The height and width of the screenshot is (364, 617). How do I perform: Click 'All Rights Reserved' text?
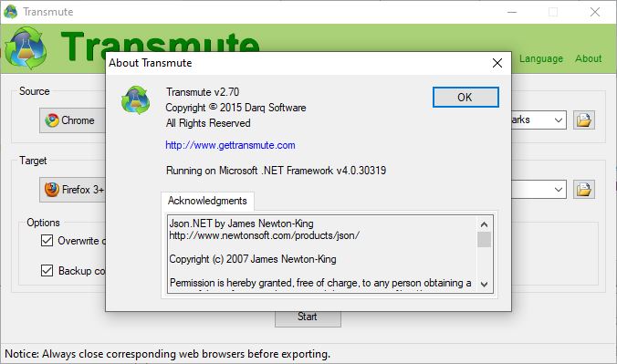[208, 123]
